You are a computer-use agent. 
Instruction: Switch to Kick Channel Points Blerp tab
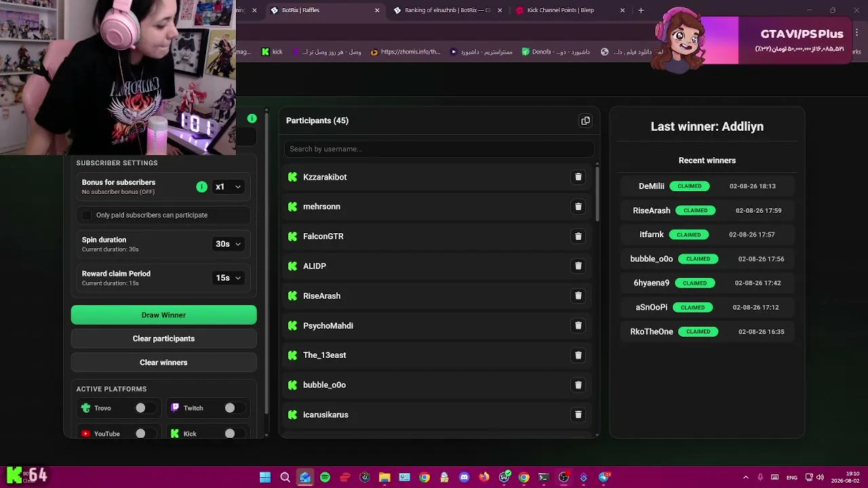[570, 10]
